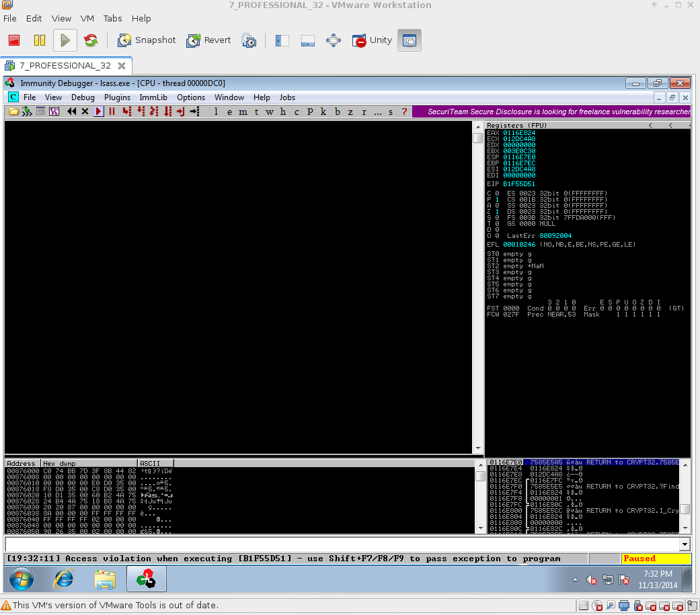The width and height of the screenshot is (700, 615).
Task: Show log window with 'l' button
Action: click(x=216, y=112)
